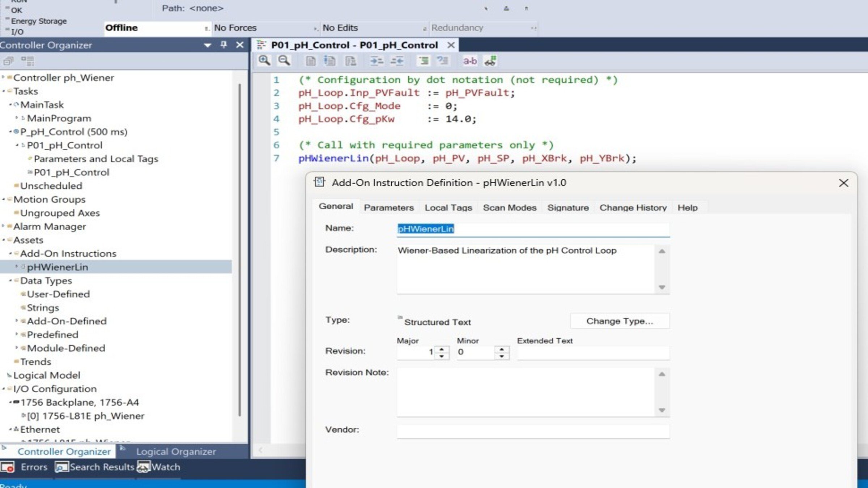The width and height of the screenshot is (868, 488).
Task: Zoom in on the structured text editor
Action: pos(264,61)
